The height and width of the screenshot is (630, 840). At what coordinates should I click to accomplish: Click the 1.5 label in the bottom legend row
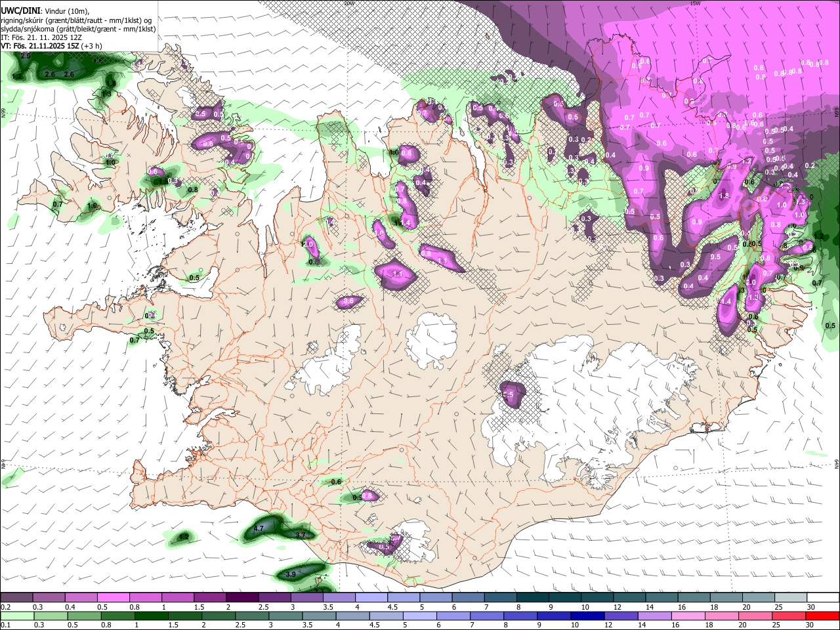[x=174, y=625]
